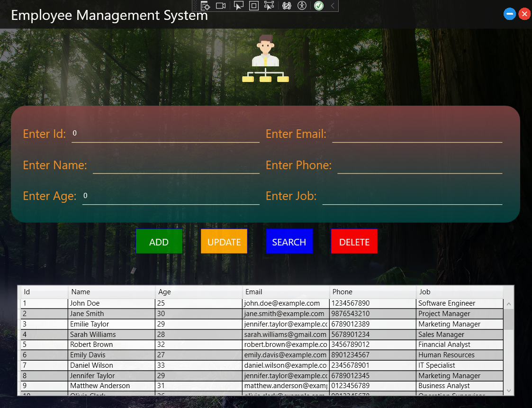Click the SEARCH button
532x408 pixels.
[x=289, y=241]
